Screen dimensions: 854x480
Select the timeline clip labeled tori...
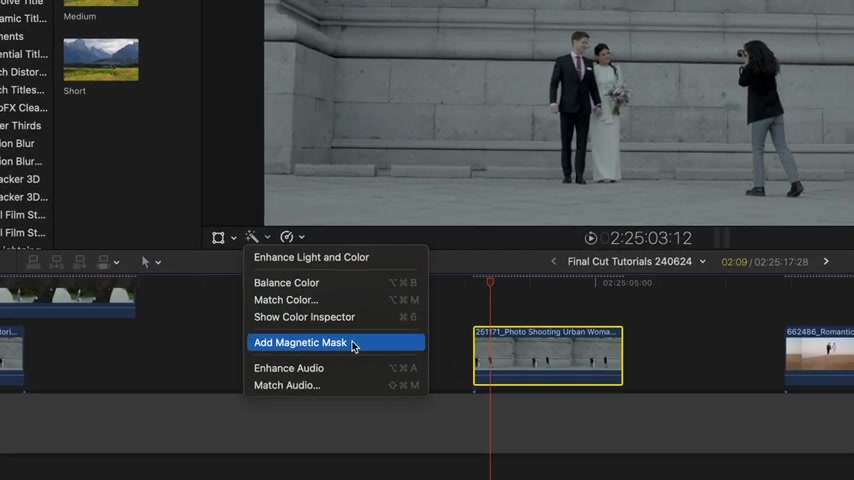pos(11,356)
